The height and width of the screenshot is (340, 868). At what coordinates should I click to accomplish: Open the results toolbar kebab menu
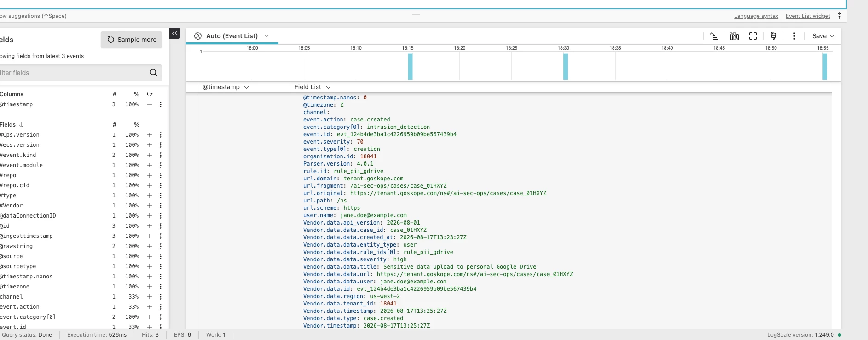(x=794, y=36)
